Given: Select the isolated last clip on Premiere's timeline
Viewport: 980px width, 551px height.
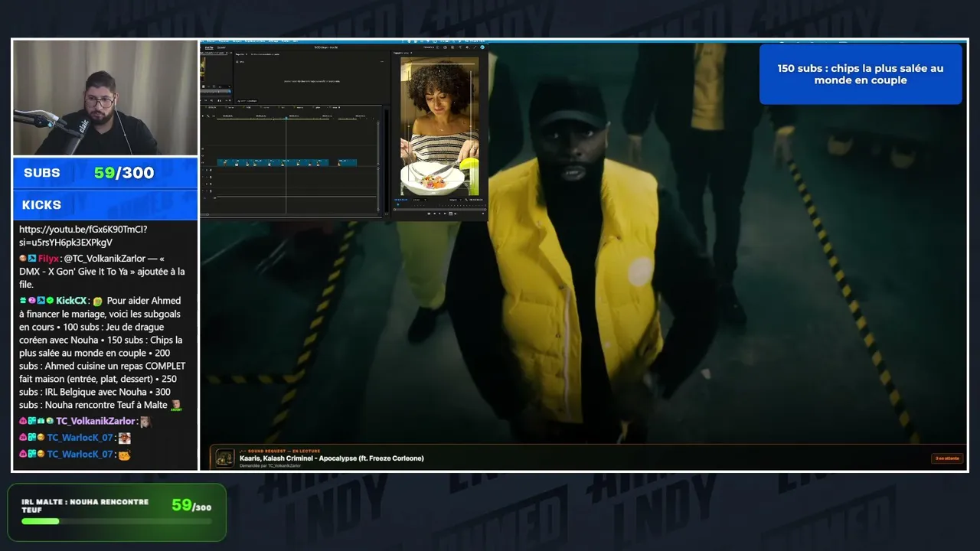Looking at the screenshot, I should tap(348, 162).
